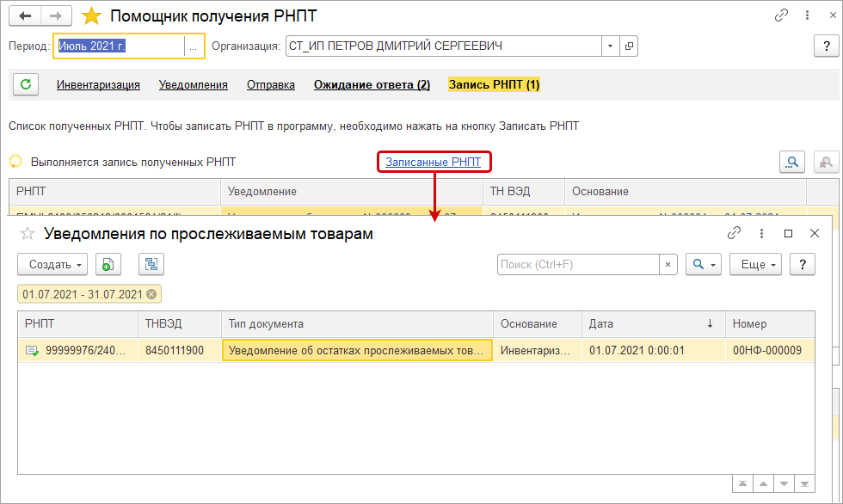
Task: Refresh the assistant with green arrow button
Action: 26,84
